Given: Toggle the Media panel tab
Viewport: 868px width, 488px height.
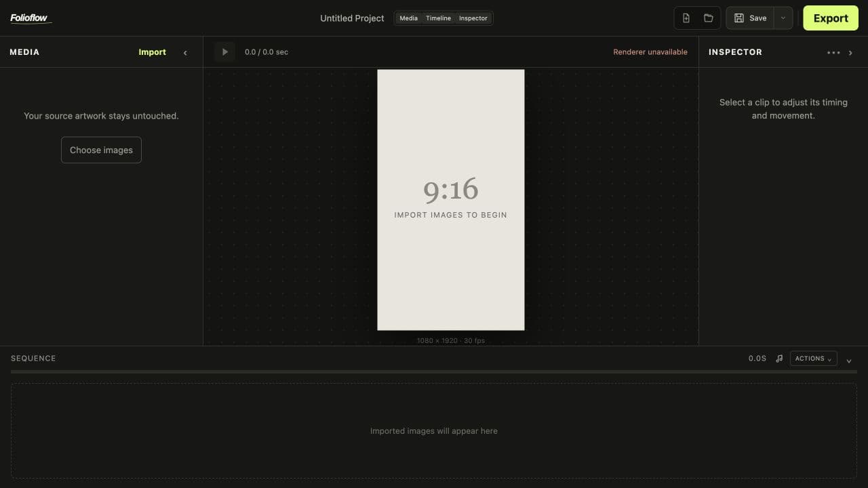Looking at the screenshot, I should [408, 18].
